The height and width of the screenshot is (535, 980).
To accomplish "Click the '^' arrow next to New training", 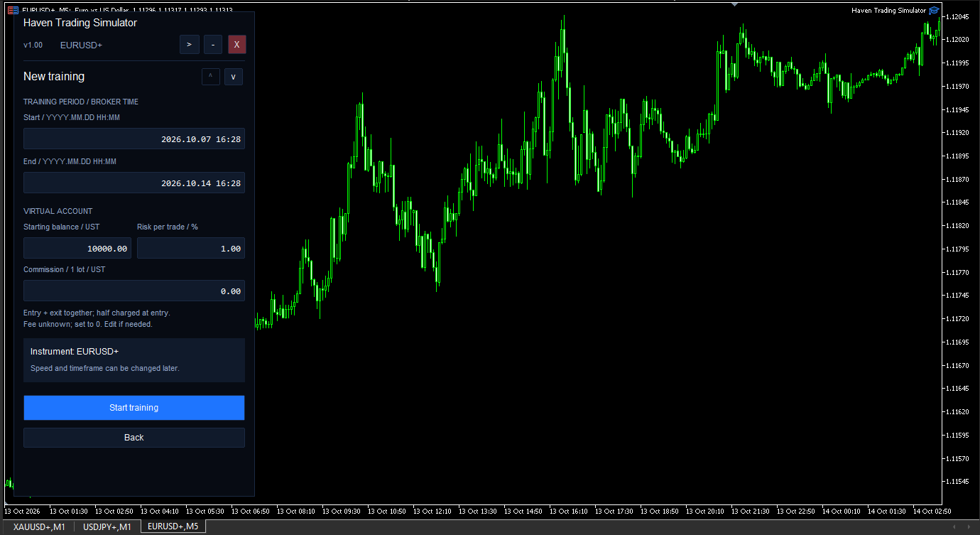I will (x=210, y=77).
